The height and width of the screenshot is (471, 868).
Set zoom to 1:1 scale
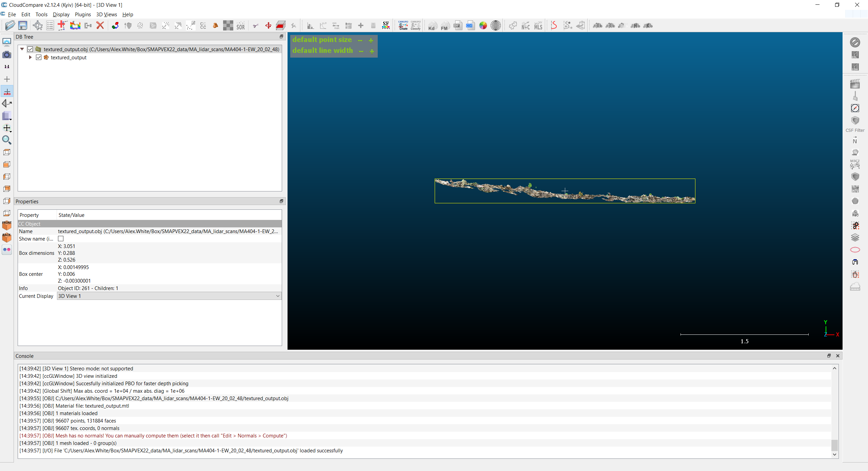point(7,67)
